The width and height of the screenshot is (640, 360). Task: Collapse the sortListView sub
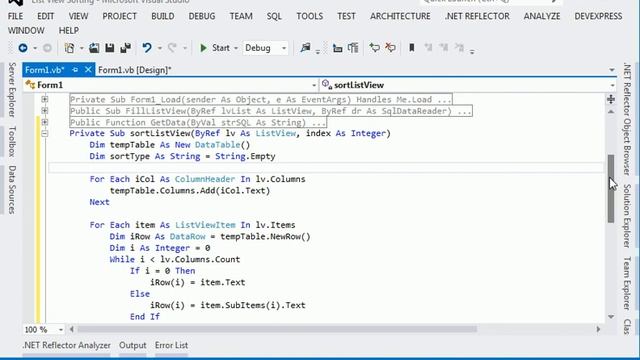pos(44,133)
